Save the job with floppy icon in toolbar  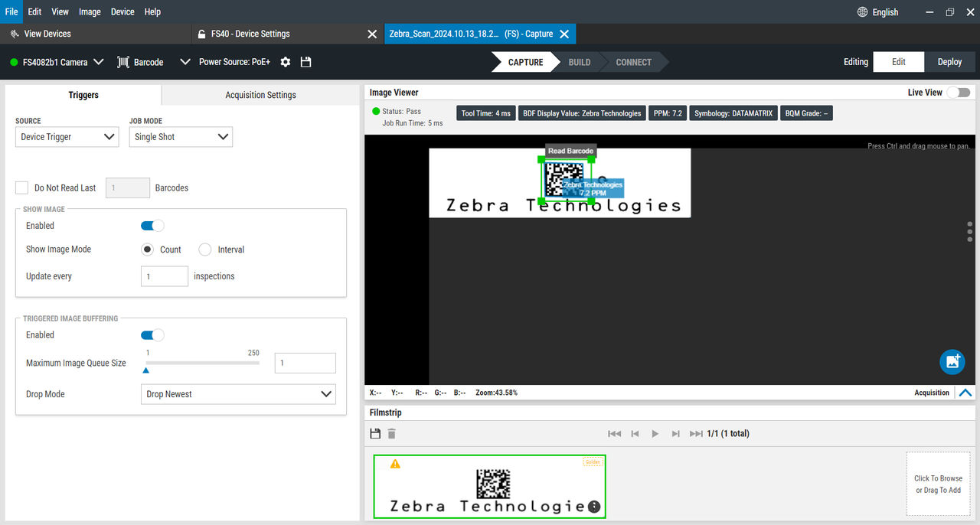[305, 62]
